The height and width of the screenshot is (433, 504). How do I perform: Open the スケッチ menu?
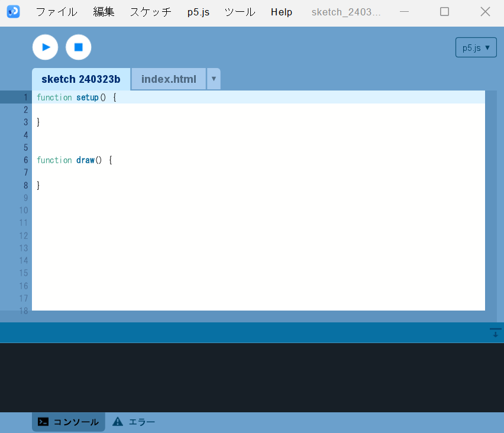[x=151, y=12]
